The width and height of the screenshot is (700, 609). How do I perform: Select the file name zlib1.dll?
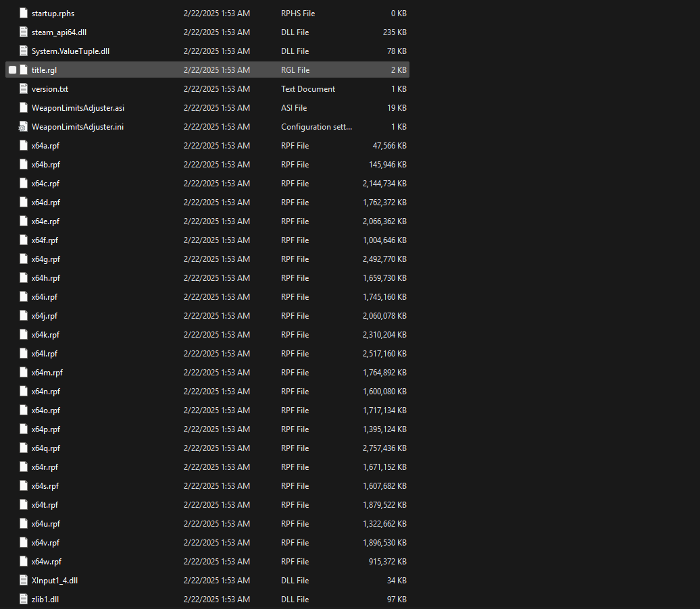pyautogui.click(x=45, y=599)
